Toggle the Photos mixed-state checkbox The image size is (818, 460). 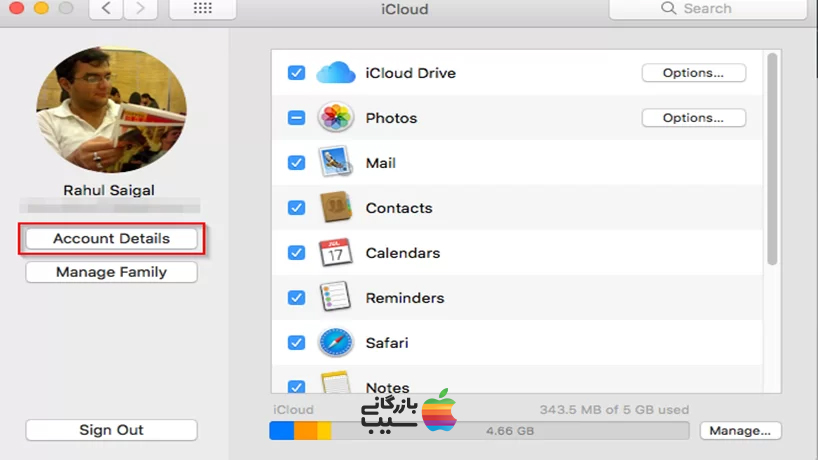(296, 118)
